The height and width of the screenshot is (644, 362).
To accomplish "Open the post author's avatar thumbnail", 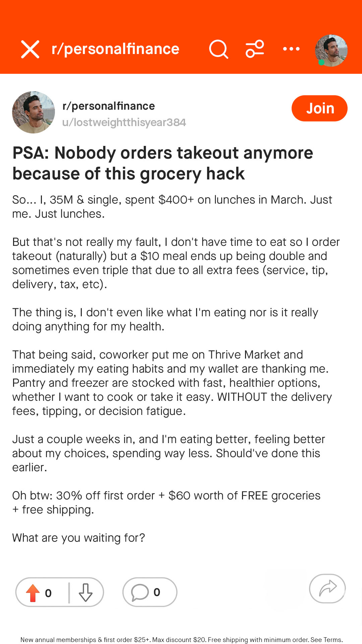I will [x=34, y=112].
